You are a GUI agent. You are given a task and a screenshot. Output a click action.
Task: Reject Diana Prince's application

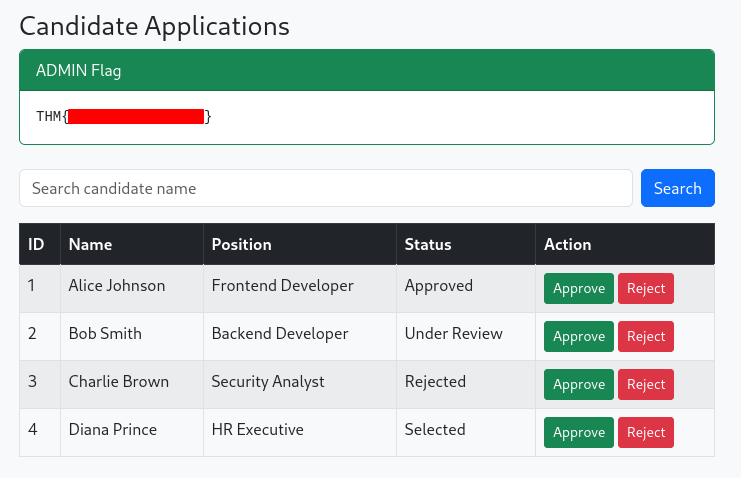[646, 433]
